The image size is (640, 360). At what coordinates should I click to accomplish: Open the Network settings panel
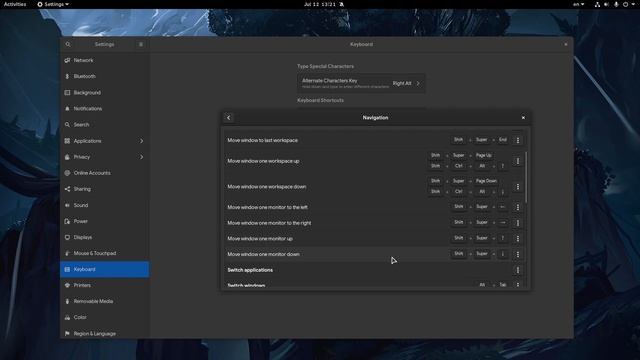[x=104, y=60]
